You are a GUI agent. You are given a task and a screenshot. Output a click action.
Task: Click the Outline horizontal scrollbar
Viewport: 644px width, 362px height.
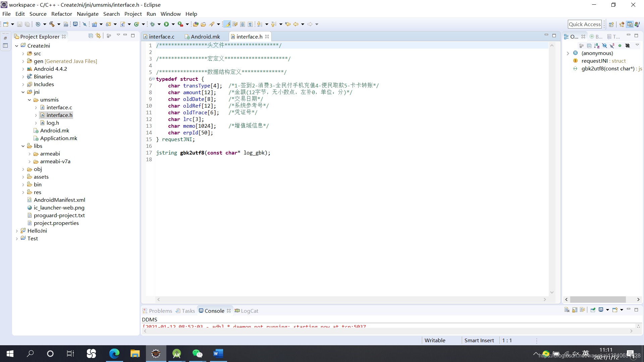(598, 299)
